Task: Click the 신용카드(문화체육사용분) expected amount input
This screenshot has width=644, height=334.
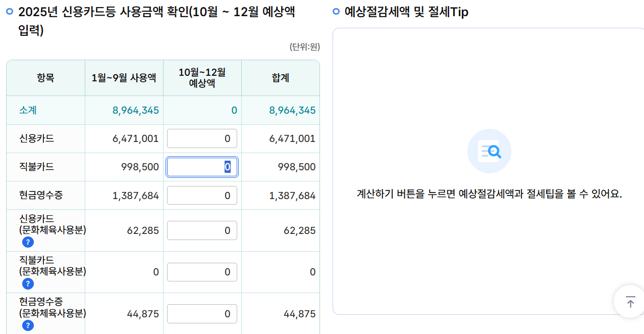Action: tap(201, 230)
